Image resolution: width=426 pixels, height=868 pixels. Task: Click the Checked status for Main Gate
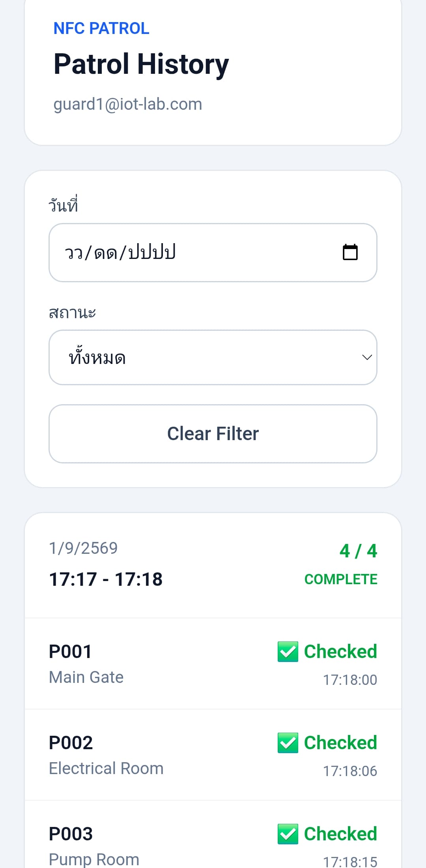click(340, 651)
